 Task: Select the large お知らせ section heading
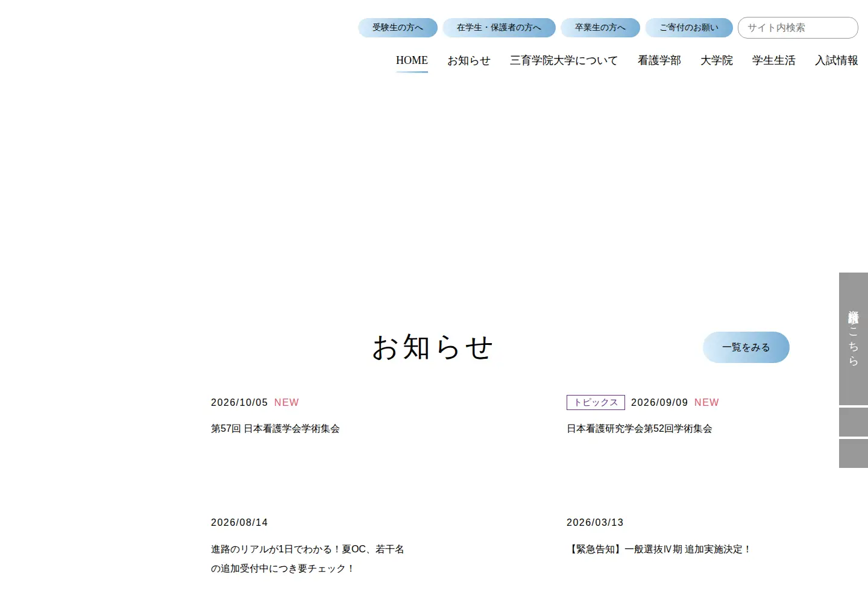coord(433,347)
